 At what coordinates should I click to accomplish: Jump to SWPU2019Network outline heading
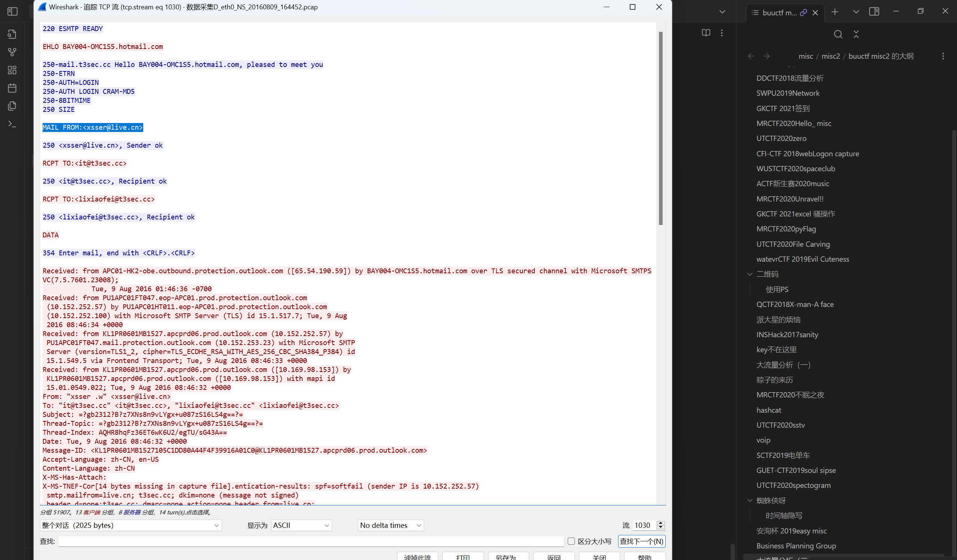[x=788, y=93]
